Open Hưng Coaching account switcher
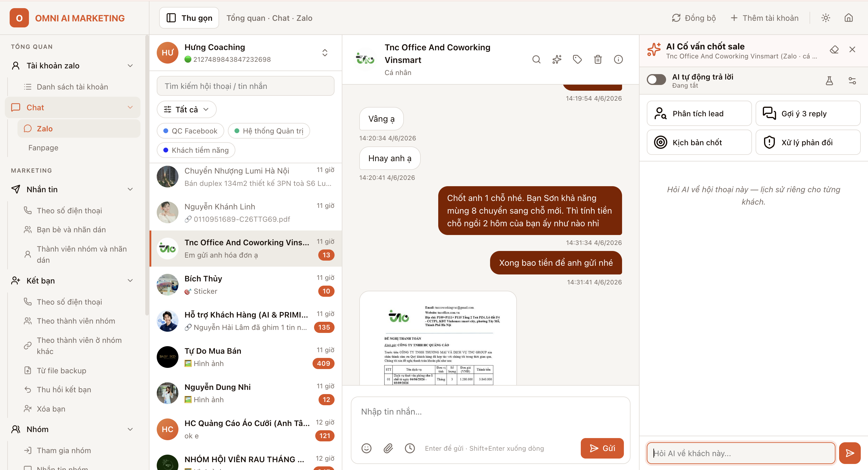This screenshot has width=868, height=470. (325, 52)
